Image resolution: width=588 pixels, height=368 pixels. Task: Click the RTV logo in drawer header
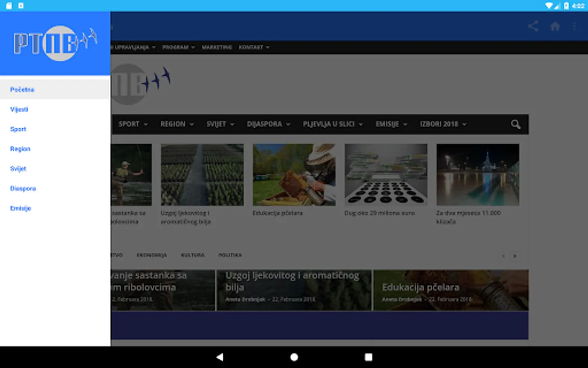[x=55, y=43]
